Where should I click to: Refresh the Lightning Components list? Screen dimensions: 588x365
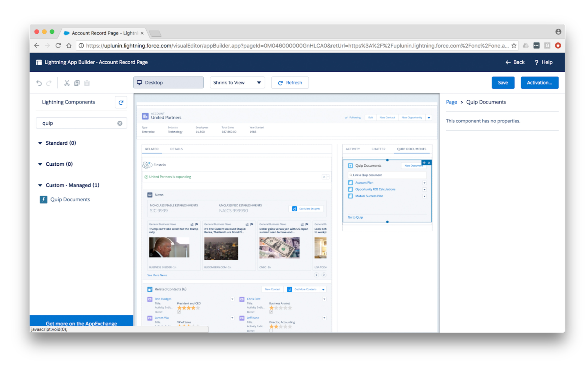(x=121, y=102)
